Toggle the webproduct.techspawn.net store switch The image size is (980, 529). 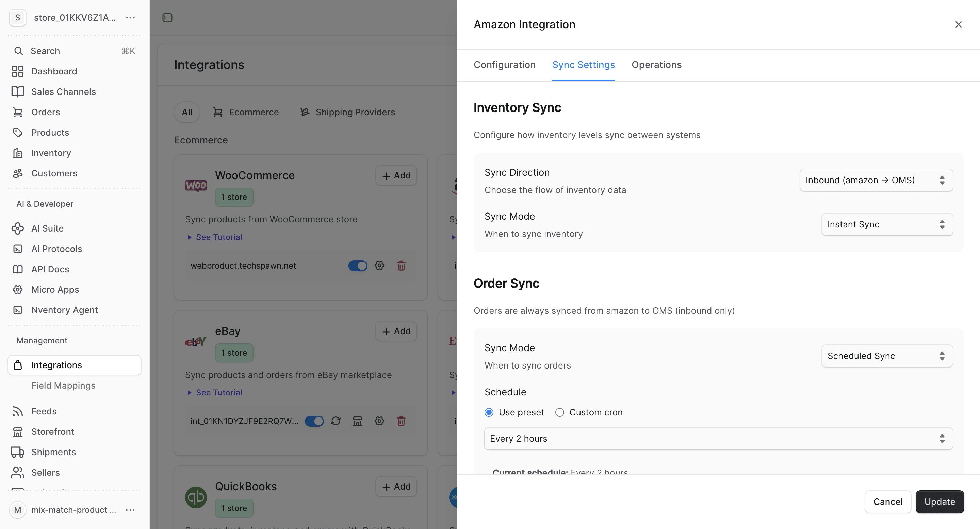click(358, 266)
